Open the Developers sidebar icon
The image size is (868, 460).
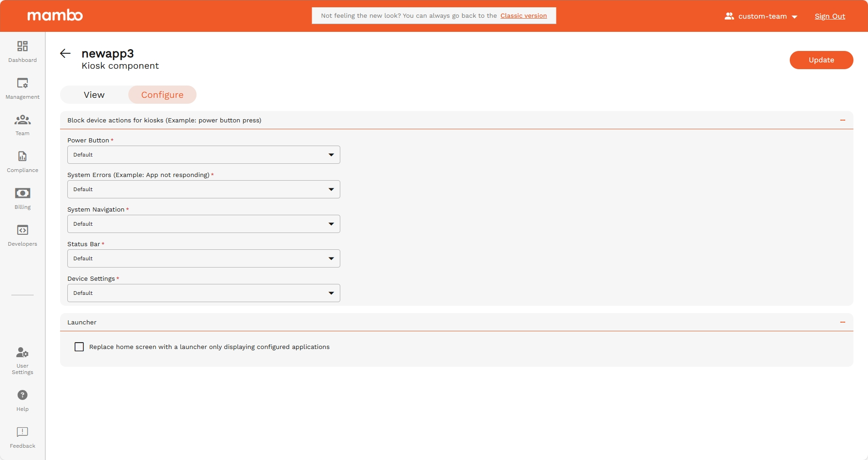point(22,230)
